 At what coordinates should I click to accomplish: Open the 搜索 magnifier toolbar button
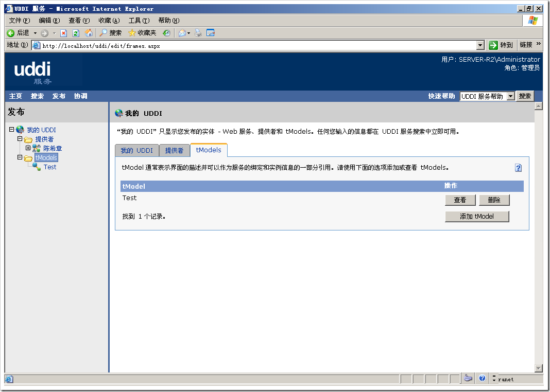point(111,33)
